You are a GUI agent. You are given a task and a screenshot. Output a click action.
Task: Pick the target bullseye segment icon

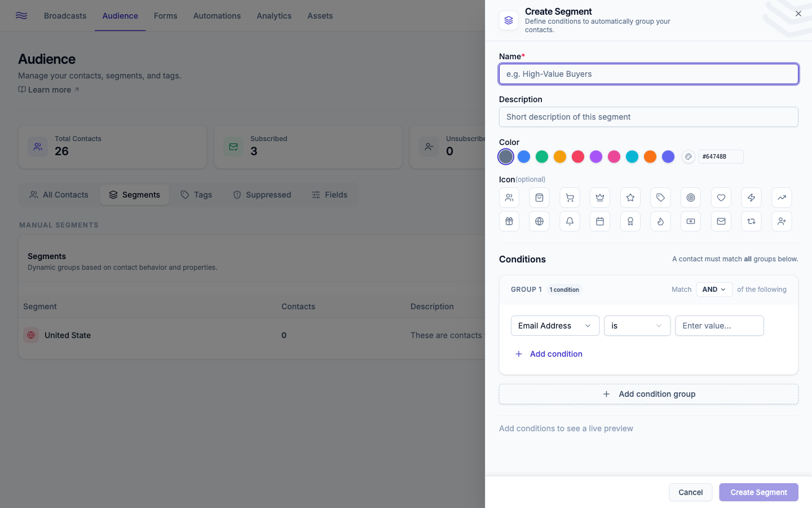(691, 198)
